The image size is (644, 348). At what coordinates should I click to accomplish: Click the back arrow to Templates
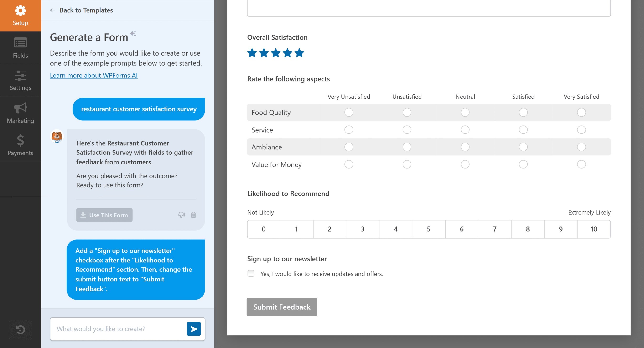coord(52,10)
